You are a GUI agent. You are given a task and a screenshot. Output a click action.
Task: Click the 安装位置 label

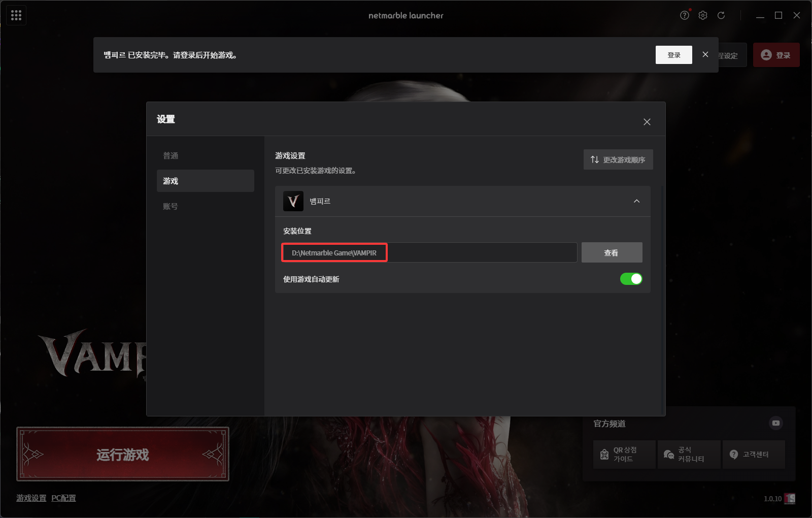point(297,231)
